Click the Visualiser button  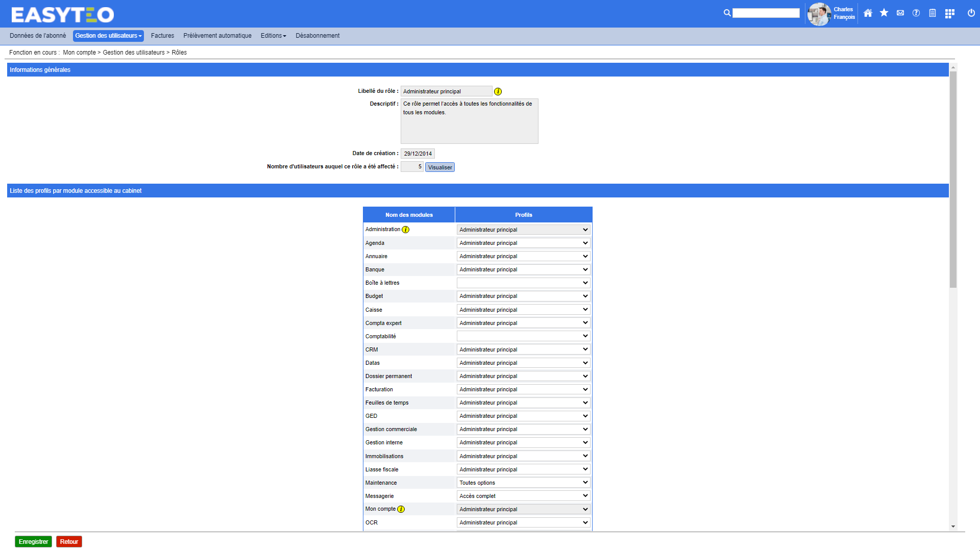pyautogui.click(x=439, y=167)
